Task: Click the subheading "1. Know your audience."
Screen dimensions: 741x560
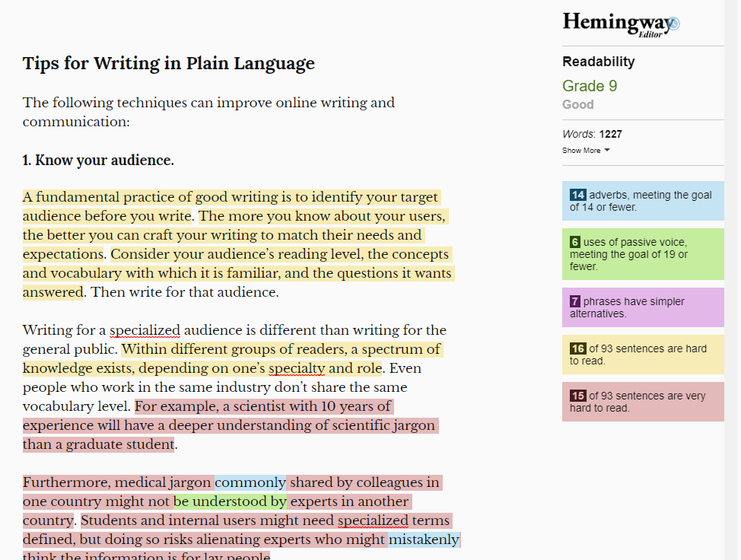Action: (98, 161)
